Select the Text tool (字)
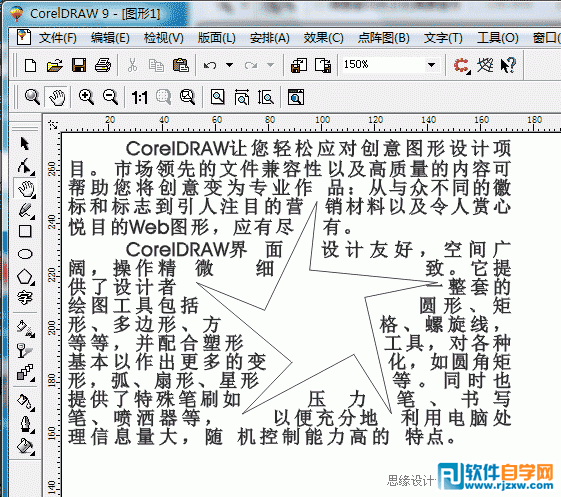 coord(25,297)
